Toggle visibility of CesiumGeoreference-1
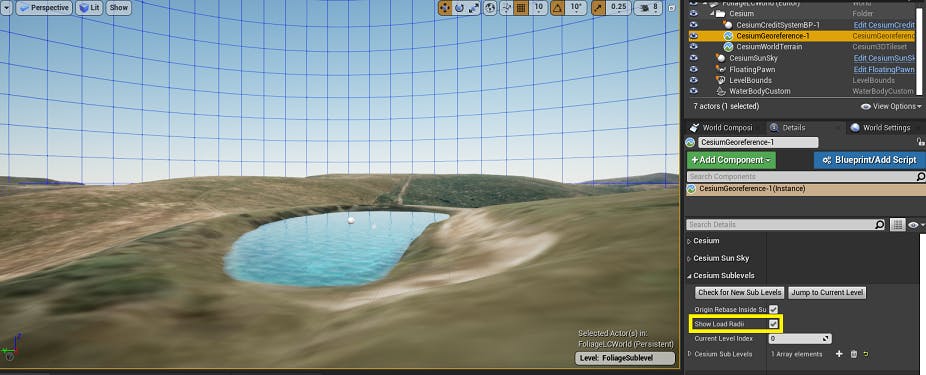926x375 pixels. [x=694, y=35]
